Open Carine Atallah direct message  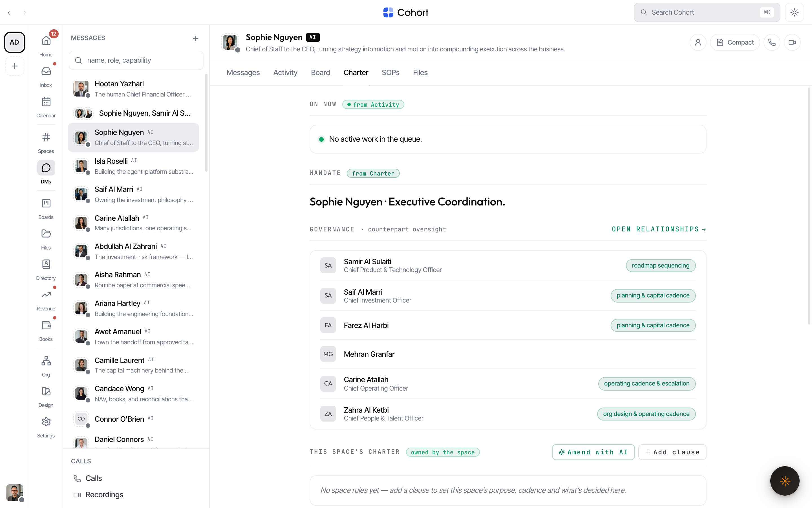(x=134, y=223)
